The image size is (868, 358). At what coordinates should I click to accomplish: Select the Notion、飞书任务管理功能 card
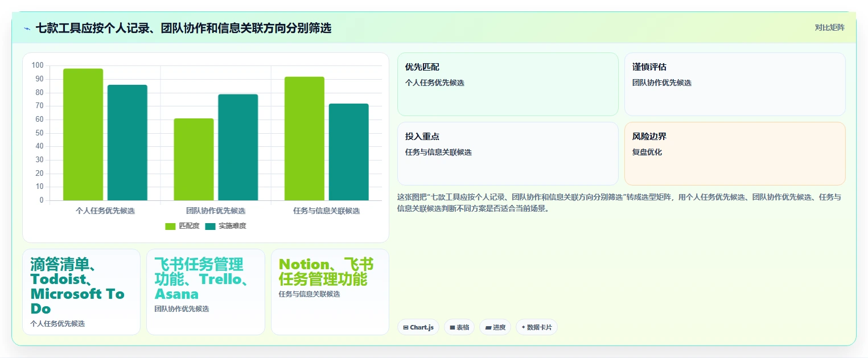[x=330, y=292]
